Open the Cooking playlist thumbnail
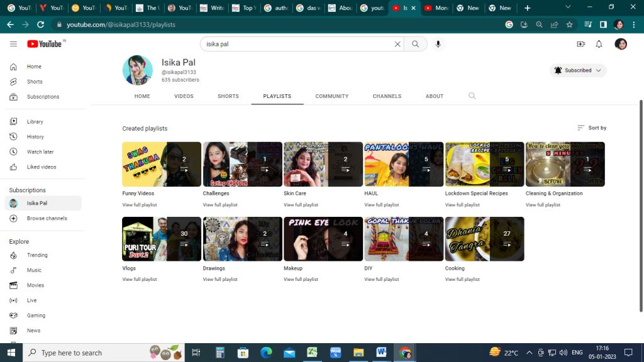644x362 pixels. tap(484, 239)
